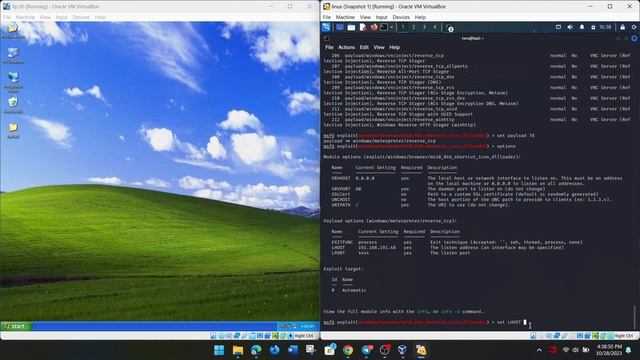Select My Computer icon on XP desktop
This screenshot has height=360, width=640.
point(13,56)
